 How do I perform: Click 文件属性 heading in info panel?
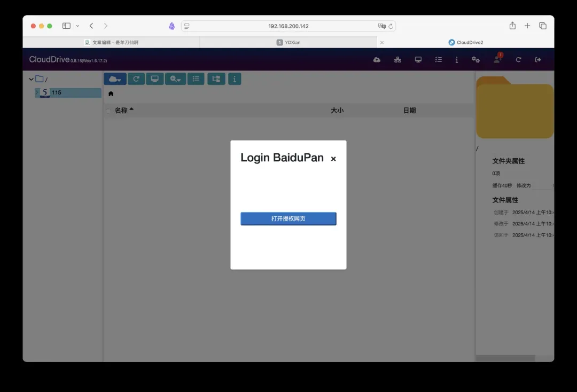point(505,200)
